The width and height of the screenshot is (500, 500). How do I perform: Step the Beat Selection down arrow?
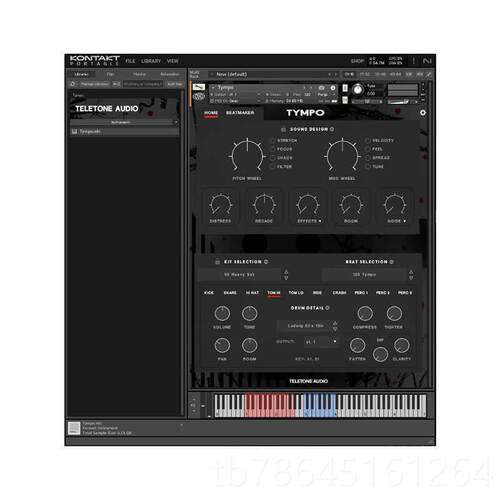point(411,278)
